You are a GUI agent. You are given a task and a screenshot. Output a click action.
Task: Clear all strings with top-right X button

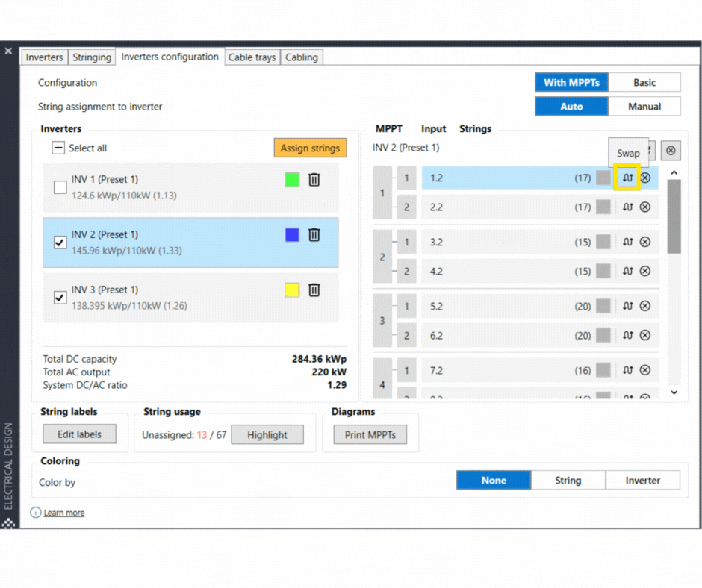point(670,151)
